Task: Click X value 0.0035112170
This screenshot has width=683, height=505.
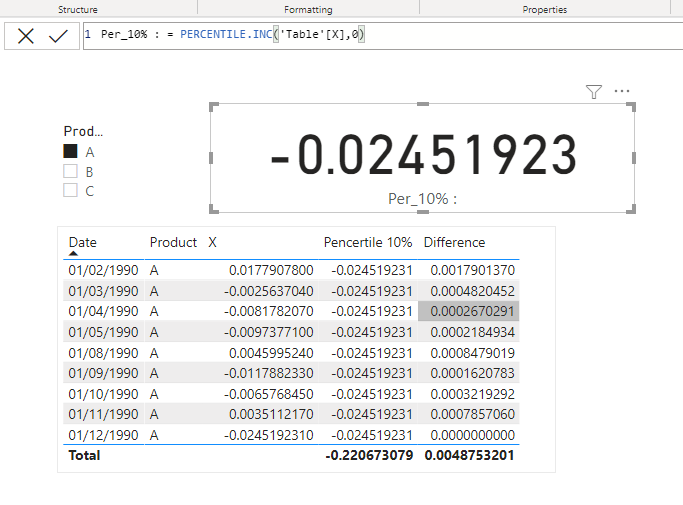Action: point(271,414)
